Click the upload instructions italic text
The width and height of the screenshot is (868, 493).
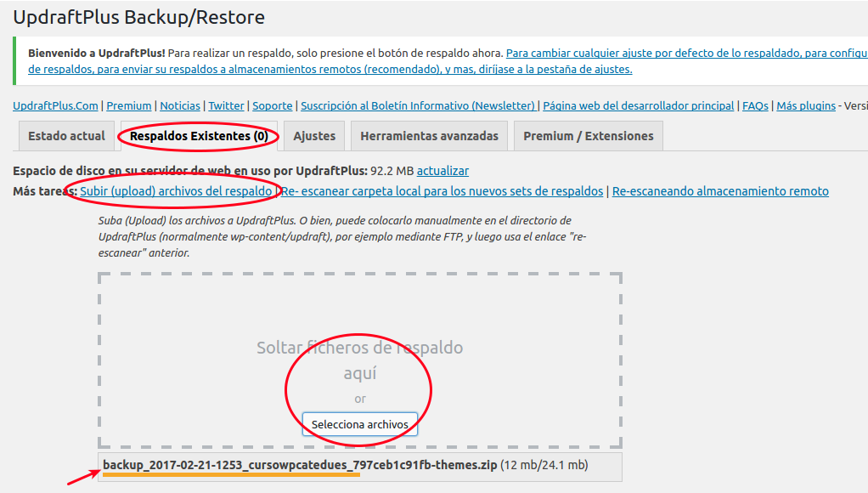pos(342,236)
